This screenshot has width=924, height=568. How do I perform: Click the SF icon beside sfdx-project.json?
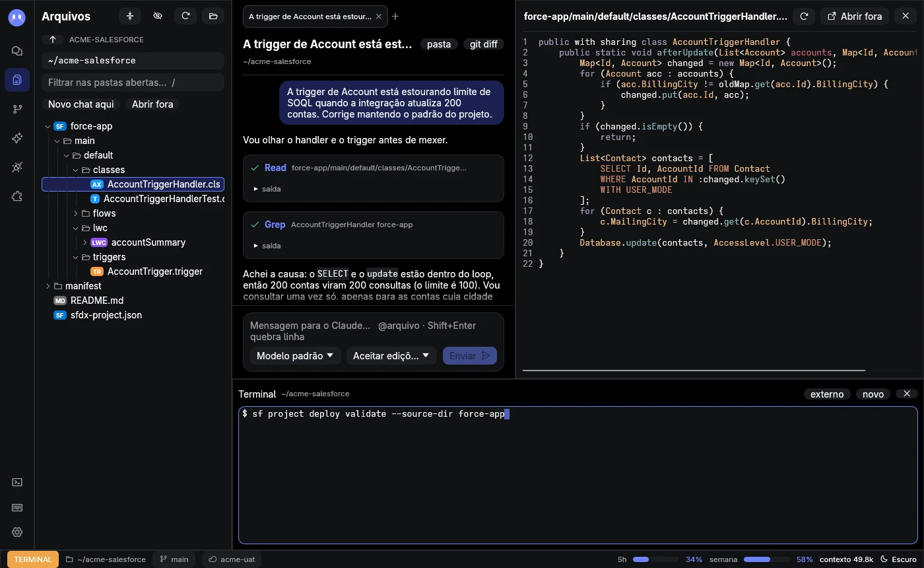pyautogui.click(x=60, y=315)
